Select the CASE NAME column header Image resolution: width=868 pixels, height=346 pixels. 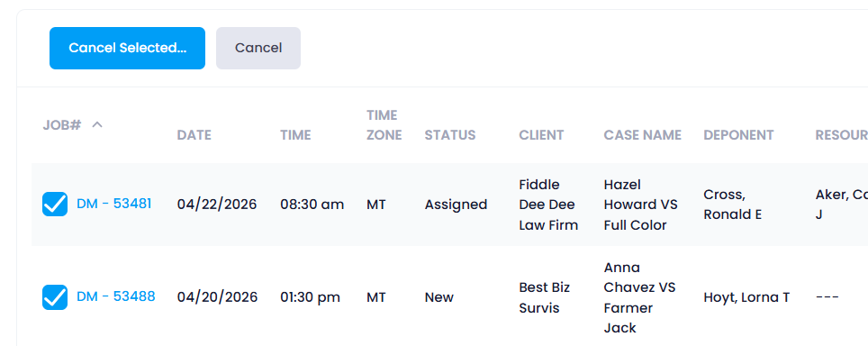[643, 135]
